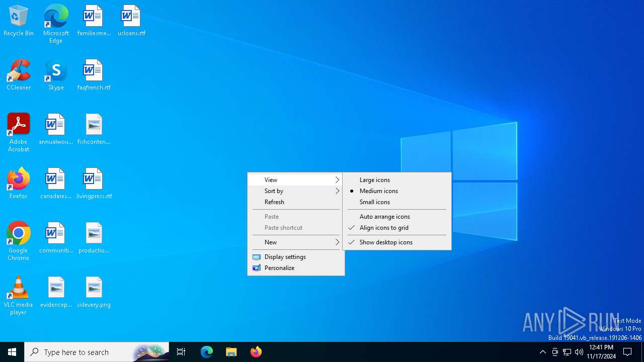Open the volume control in system tray

coord(579,352)
